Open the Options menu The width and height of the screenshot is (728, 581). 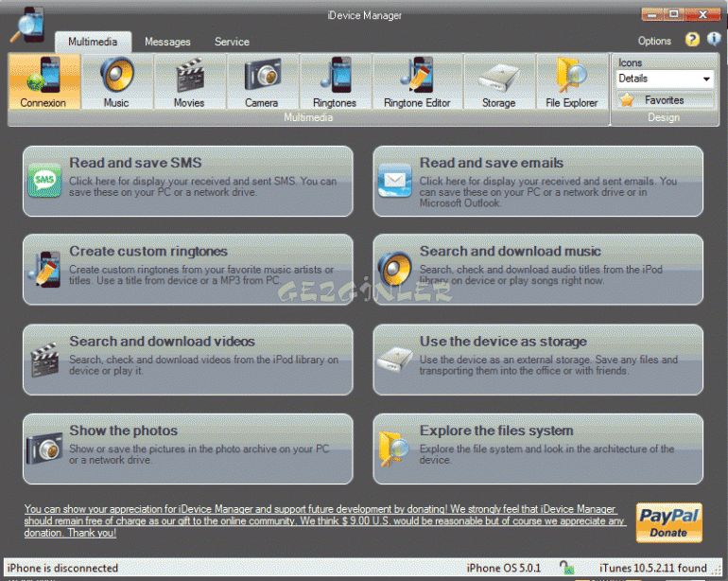click(x=654, y=41)
